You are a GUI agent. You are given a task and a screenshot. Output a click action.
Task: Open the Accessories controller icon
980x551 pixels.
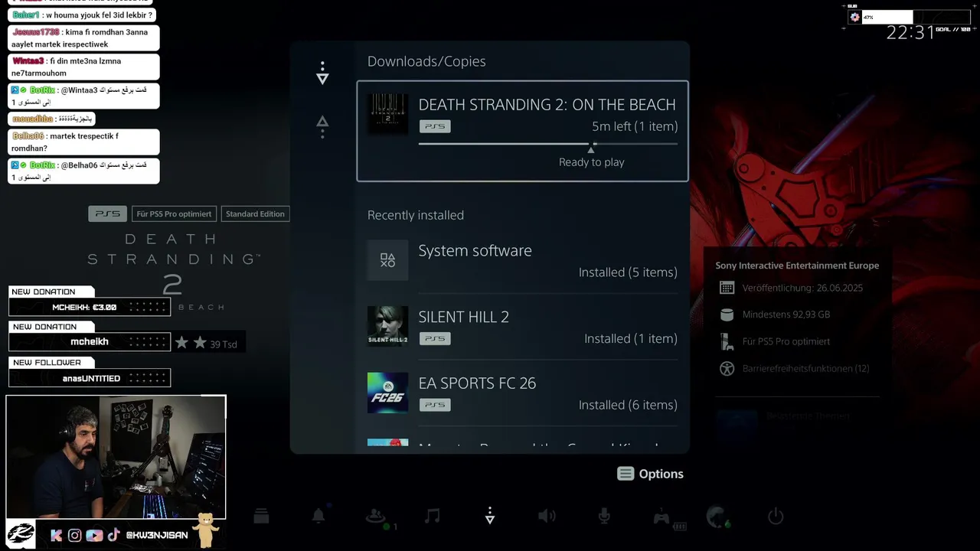coord(661,517)
